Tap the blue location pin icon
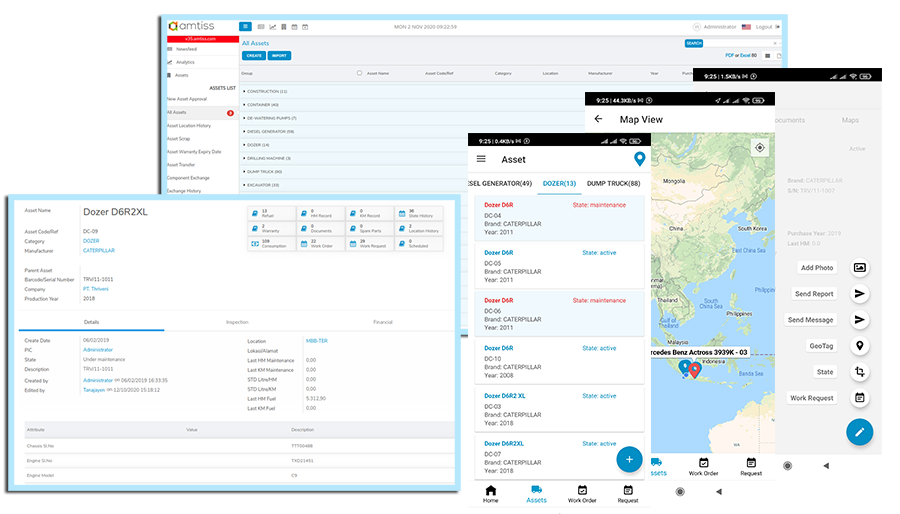 pyautogui.click(x=639, y=159)
